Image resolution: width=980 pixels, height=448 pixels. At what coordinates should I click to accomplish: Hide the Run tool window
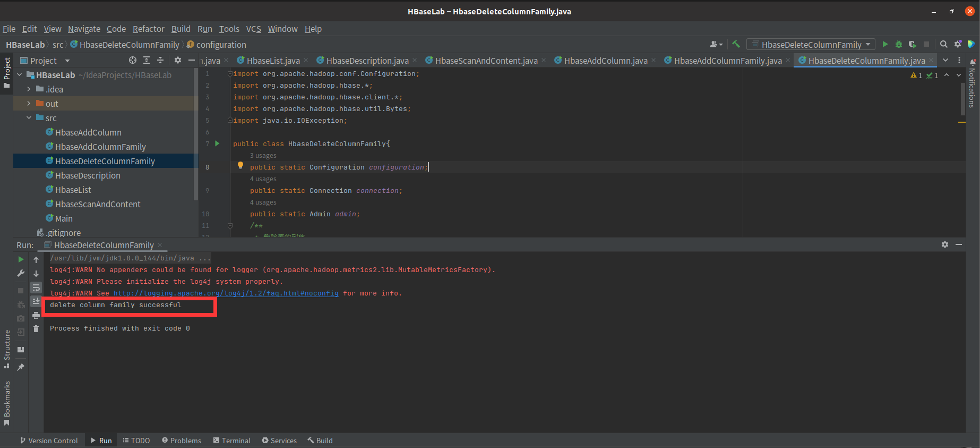click(x=959, y=244)
